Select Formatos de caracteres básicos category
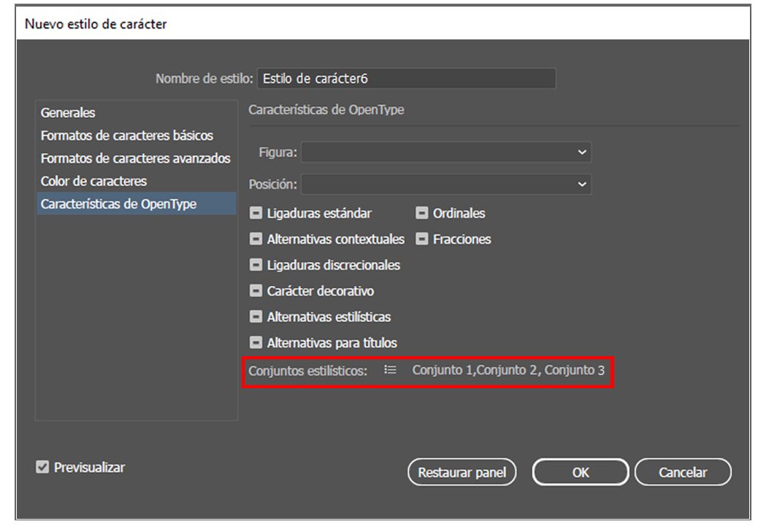The height and width of the screenshot is (532, 758). coord(137,136)
